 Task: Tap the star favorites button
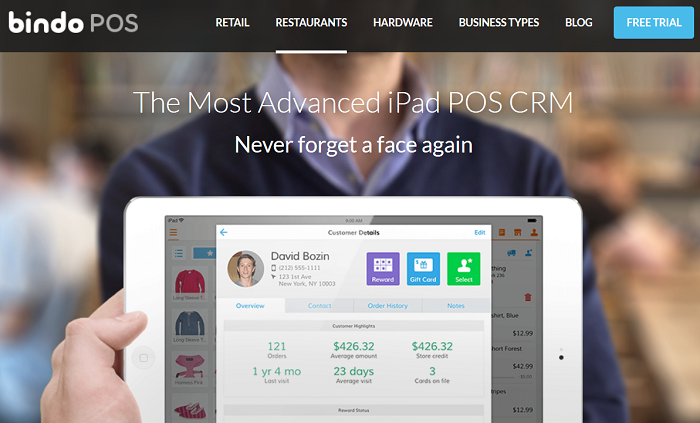[x=205, y=253]
